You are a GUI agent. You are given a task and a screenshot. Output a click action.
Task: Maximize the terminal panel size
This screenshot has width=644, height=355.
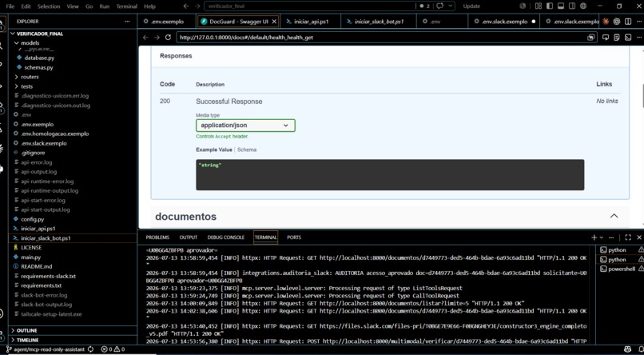[x=628, y=237]
